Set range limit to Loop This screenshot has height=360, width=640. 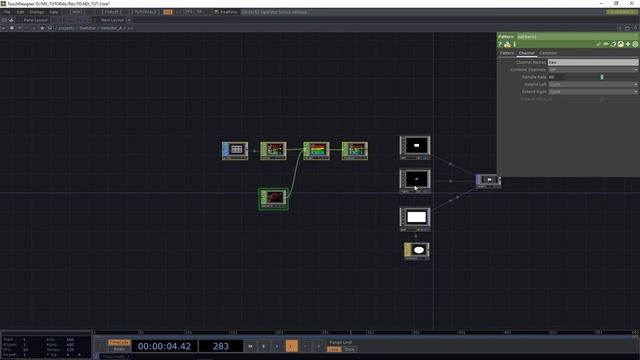point(334,349)
